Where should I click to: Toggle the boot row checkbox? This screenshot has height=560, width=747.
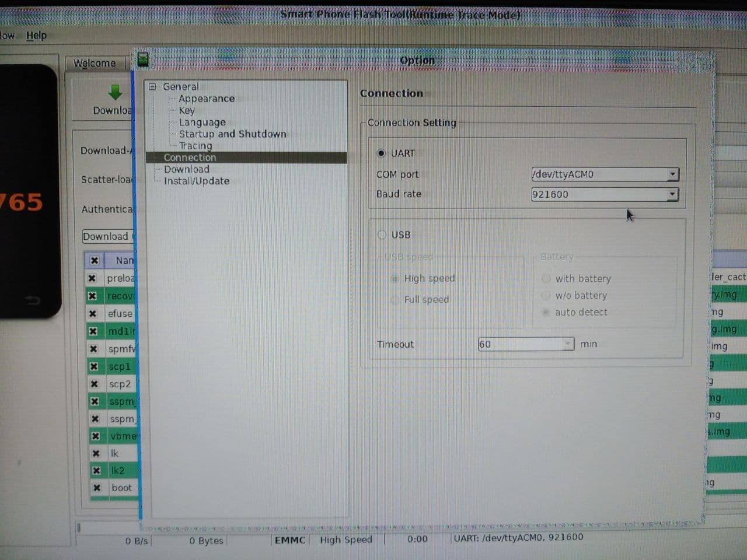pyautogui.click(x=97, y=488)
